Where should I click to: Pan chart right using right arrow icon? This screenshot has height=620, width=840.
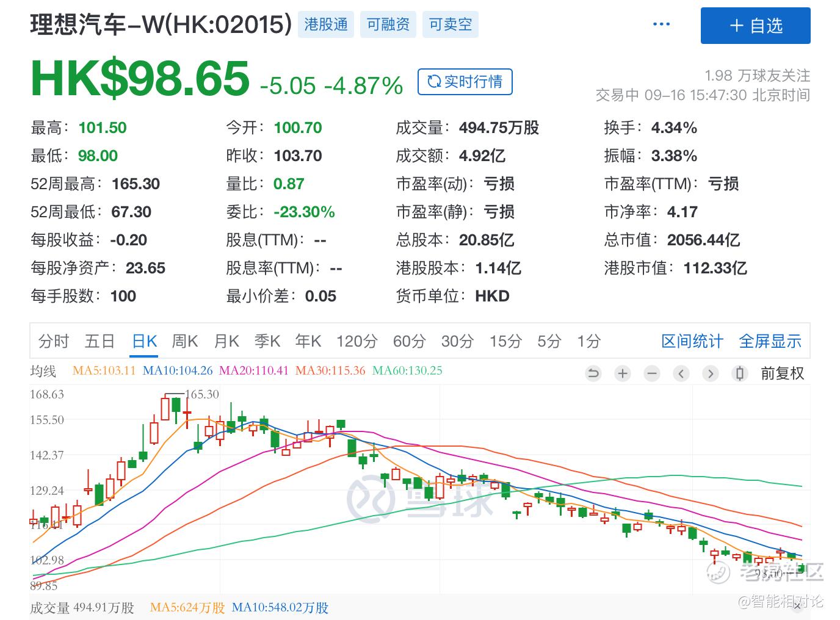click(x=711, y=373)
